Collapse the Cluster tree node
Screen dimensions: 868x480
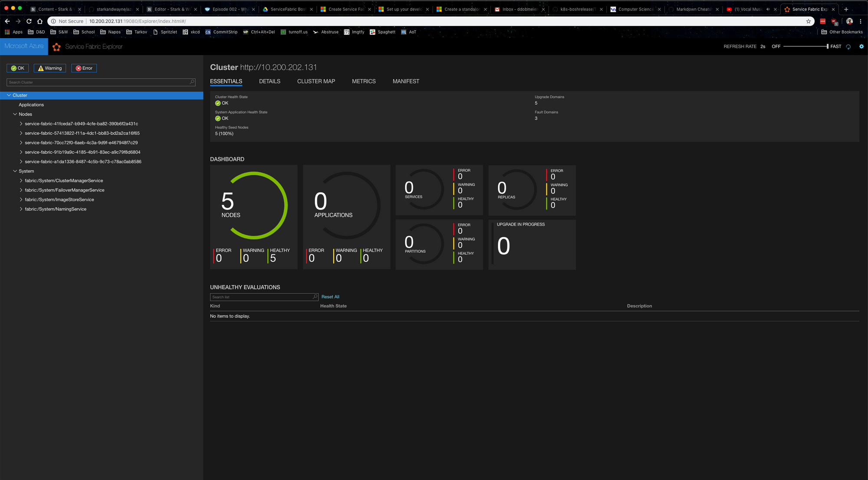coord(9,95)
